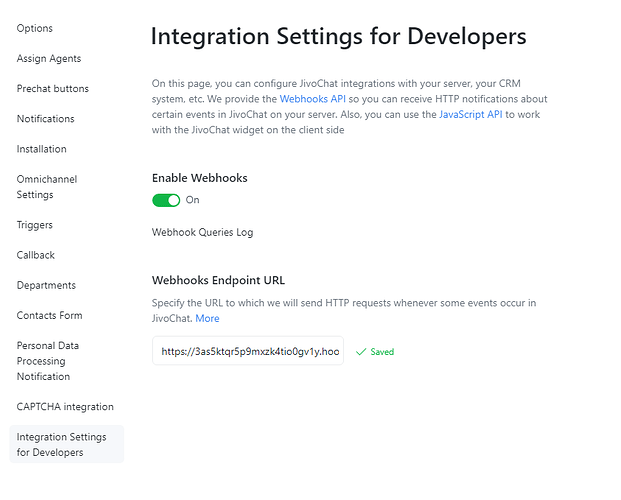621x500 pixels.
Task: Navigate to Installation settings
Action: [42, 149]
